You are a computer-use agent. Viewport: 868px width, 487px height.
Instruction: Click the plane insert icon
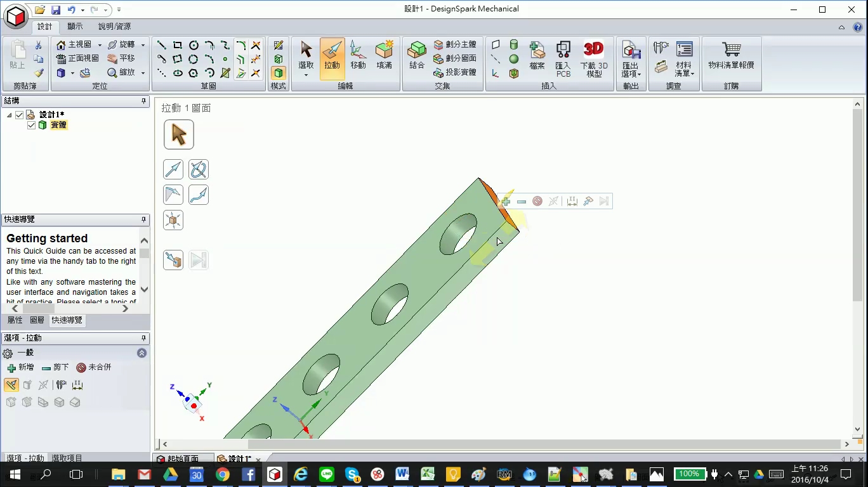click(x=496, y=45)
